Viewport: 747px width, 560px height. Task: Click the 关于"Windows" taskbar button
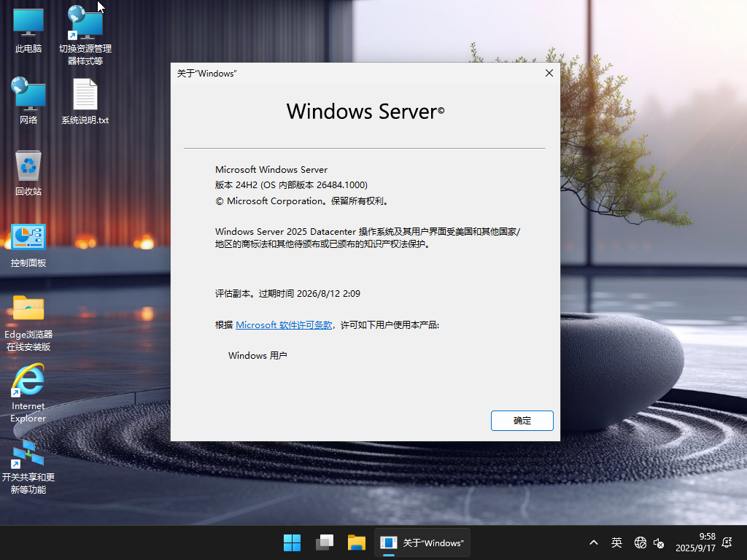422,542
